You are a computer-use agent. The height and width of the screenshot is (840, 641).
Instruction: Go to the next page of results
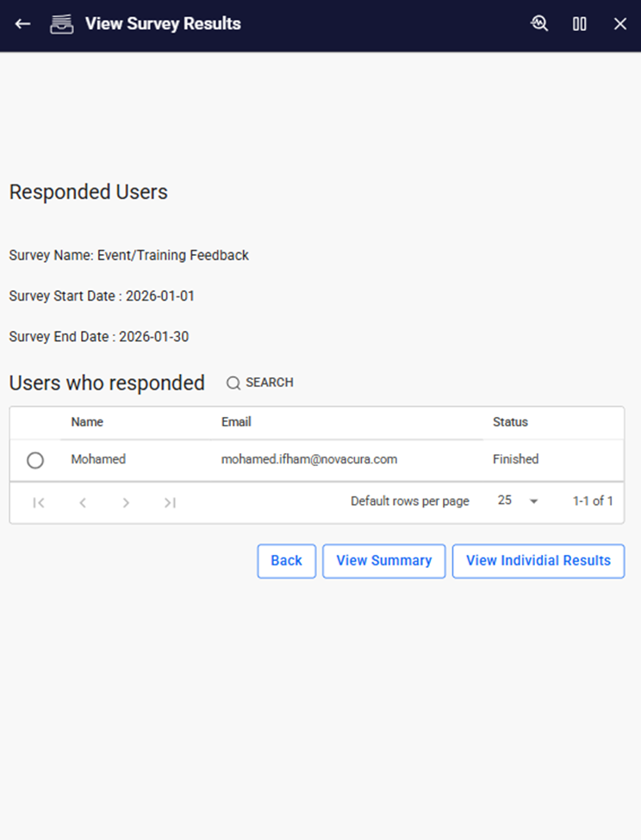coord(126,502)
